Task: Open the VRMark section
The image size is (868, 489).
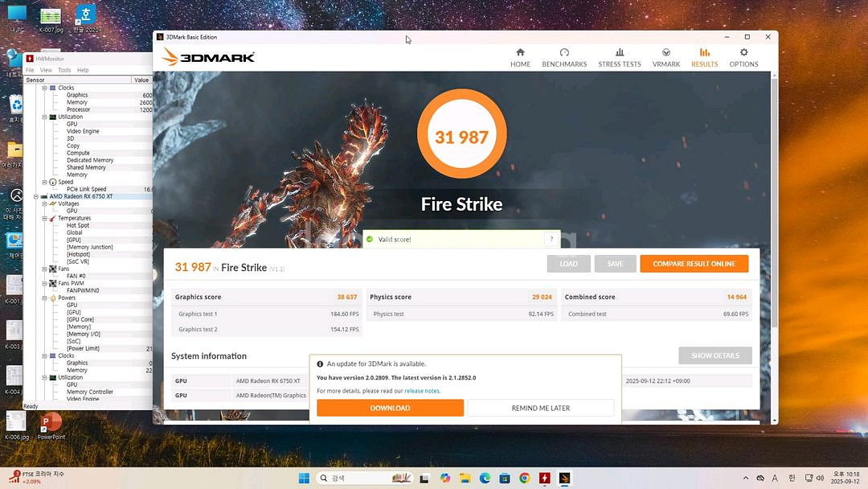Action: (x=666, y=58)
